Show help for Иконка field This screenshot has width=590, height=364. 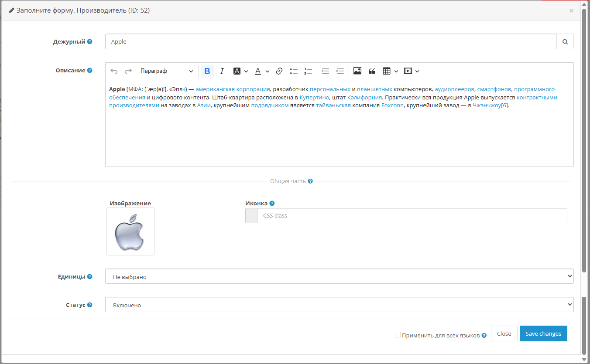[272, 203]
